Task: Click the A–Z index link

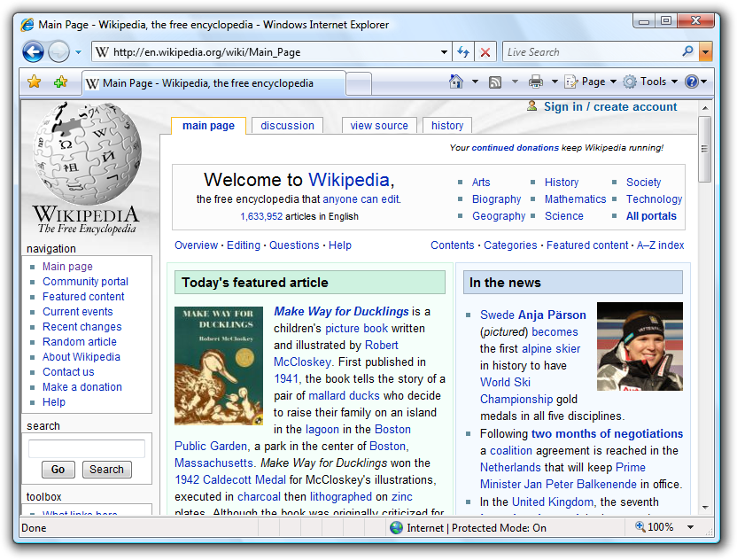Action: pos(661,245)
